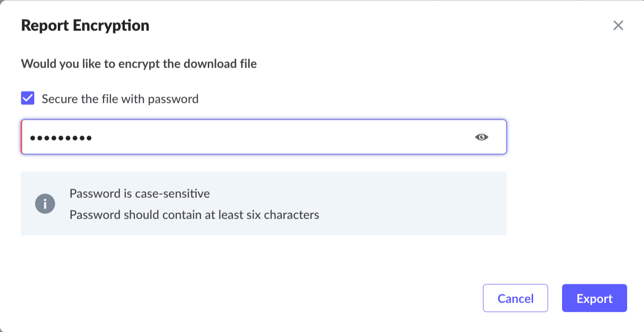Cancel the report encryption
The width and height of the screenshot is (644, 332).
click(515, 298)
